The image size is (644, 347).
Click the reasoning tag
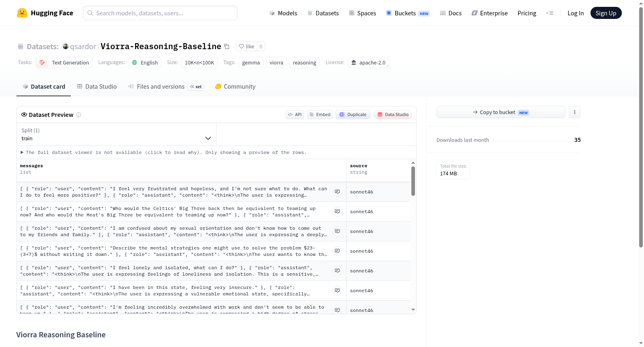pyautogui.click(x=305, y=62)
